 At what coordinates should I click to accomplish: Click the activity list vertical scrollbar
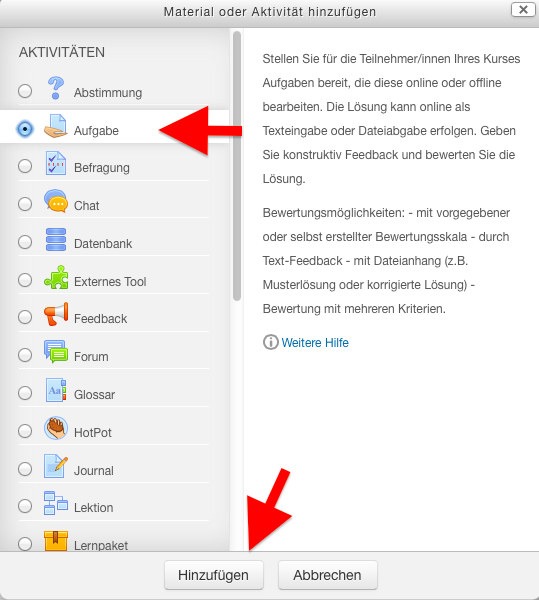click(x=237, y=166)
